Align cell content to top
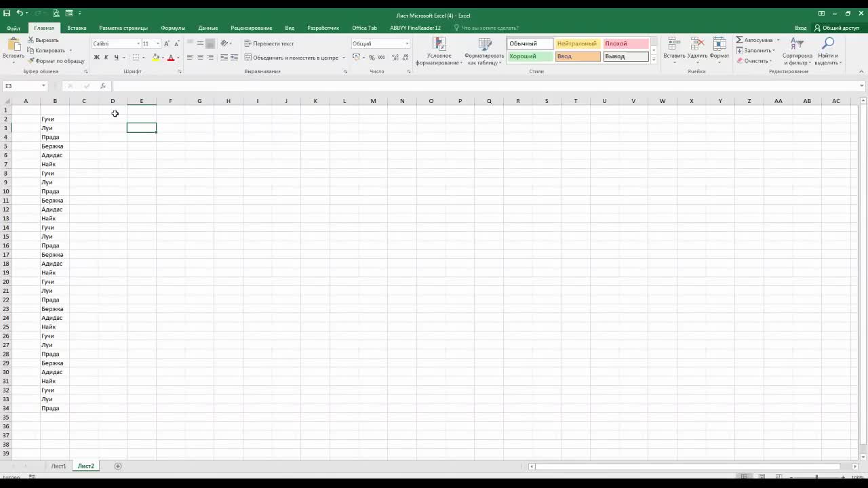 pos(190,43)
